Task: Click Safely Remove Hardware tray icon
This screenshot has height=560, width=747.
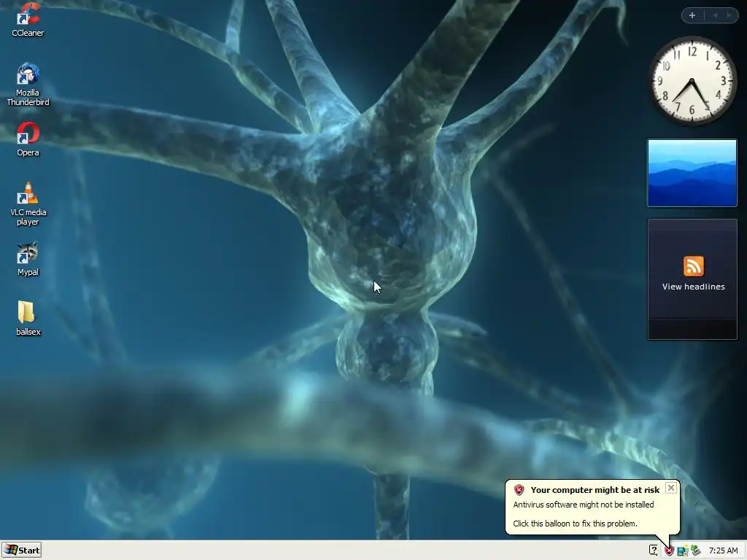Action: pos(695,551)
